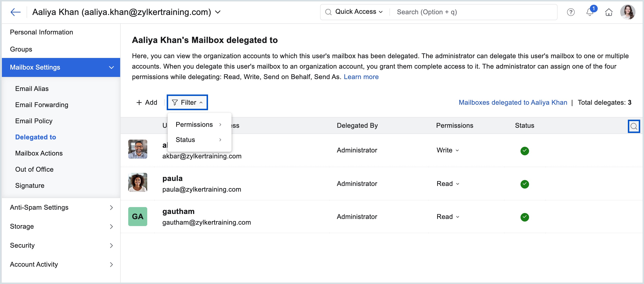Expand the user account name dropdown
This screenshot has height=284, width=644.
click(x=218, y=12)
